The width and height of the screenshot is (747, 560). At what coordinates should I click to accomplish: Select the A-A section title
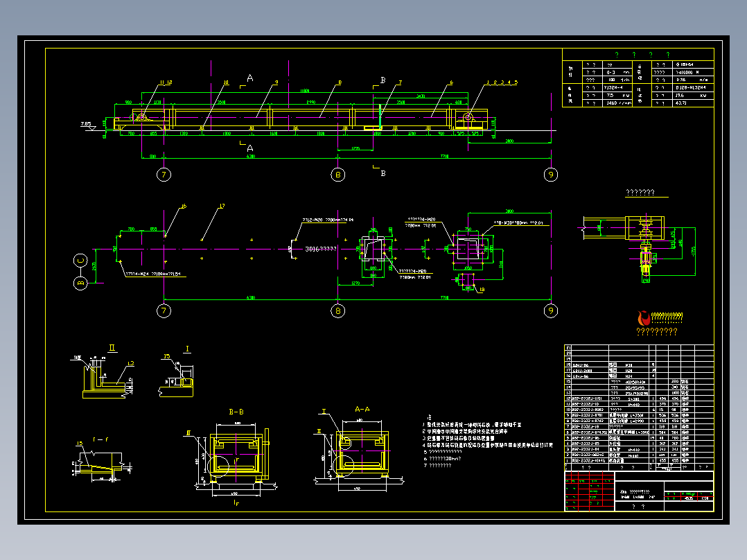(362, 409)
